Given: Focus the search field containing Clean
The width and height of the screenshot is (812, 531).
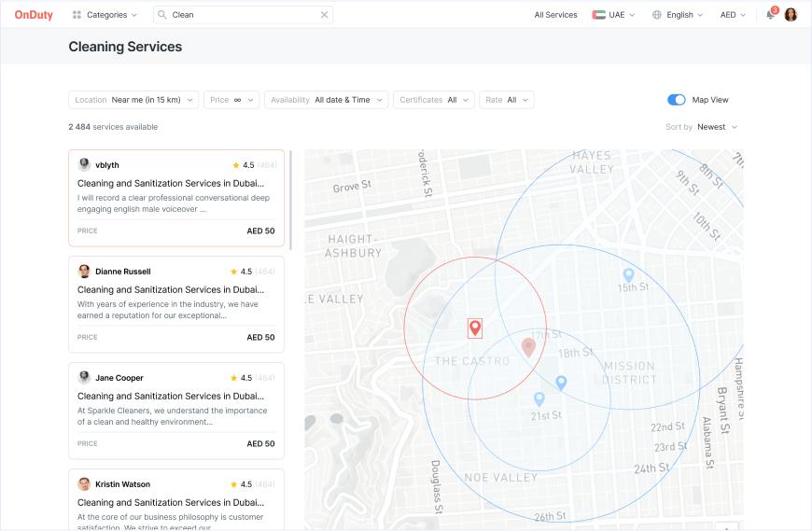Looking at the screenshot, I should (x=244, y=15).
